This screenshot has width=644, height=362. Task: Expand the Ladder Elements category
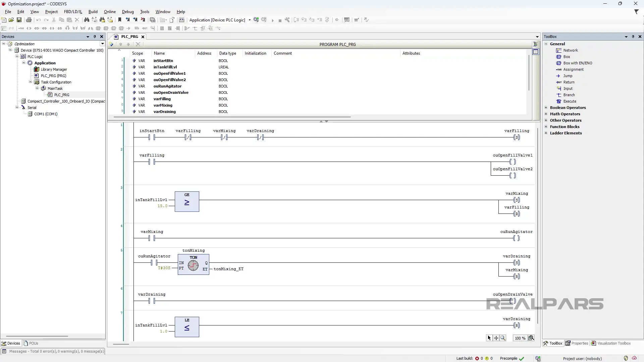[546, 133]
